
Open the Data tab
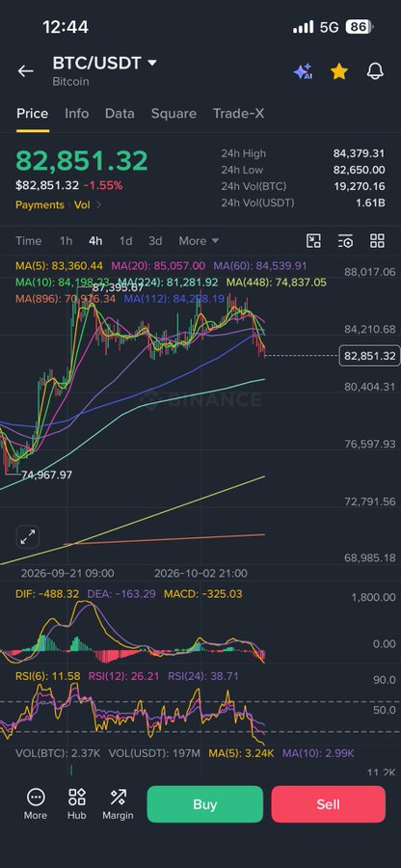pyautogui.click(x=120, y=114)
